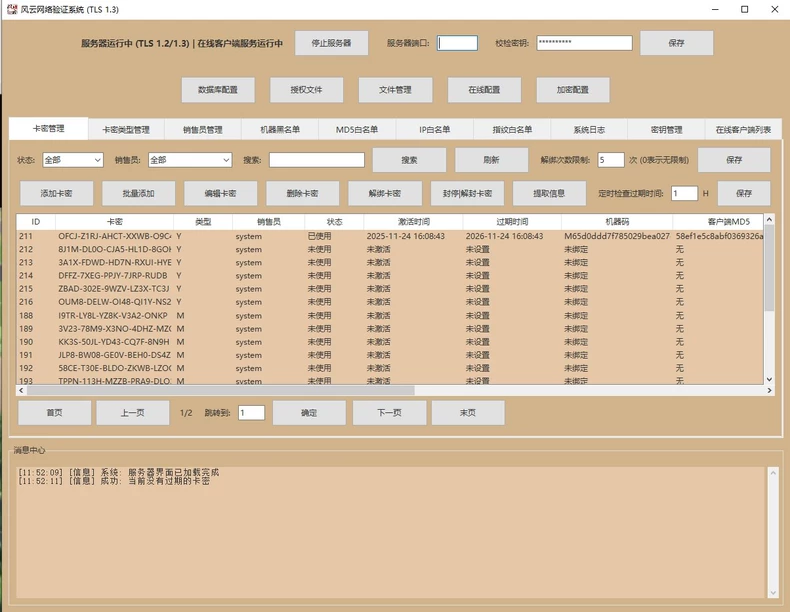
Task: Click the 卡密 column header
Action: tap(114, 222)
